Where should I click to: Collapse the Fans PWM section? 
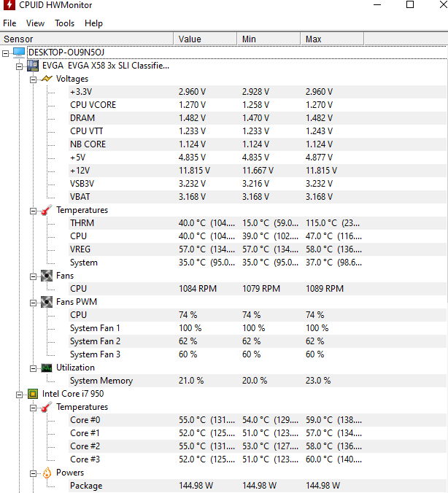(33, 303)
